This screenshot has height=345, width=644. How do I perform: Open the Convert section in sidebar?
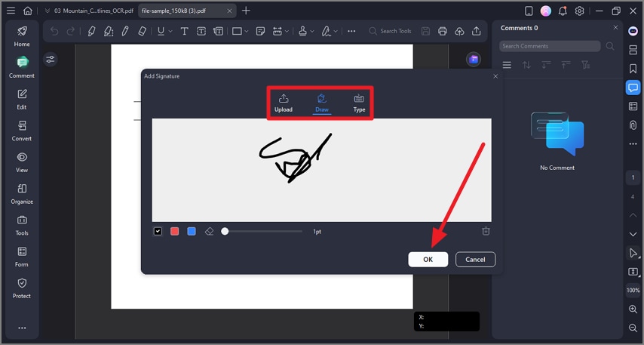pos(22,131)
